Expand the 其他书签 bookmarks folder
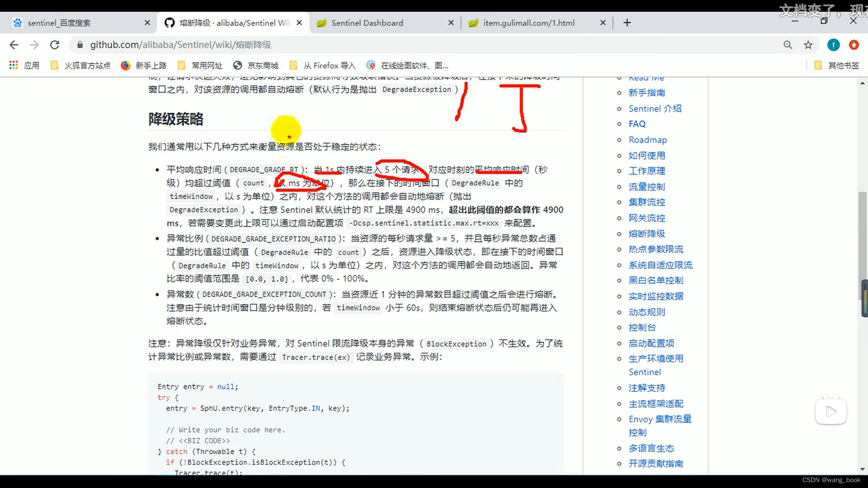 pyautogui.click(x=835, y=65)
